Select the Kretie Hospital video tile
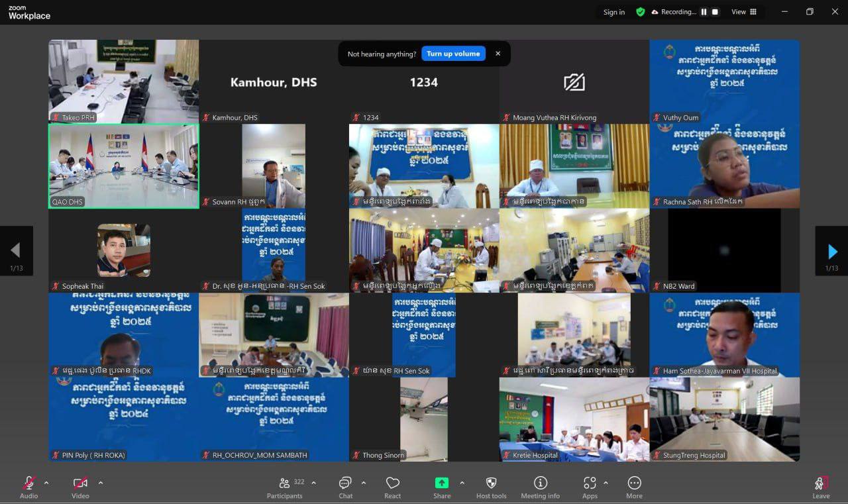The image size is (848, 504). pyautogui.click(x=574, y=419)
